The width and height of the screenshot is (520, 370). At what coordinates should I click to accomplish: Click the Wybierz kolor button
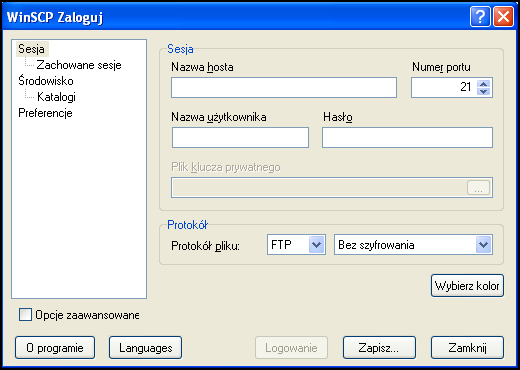(467, 286)
